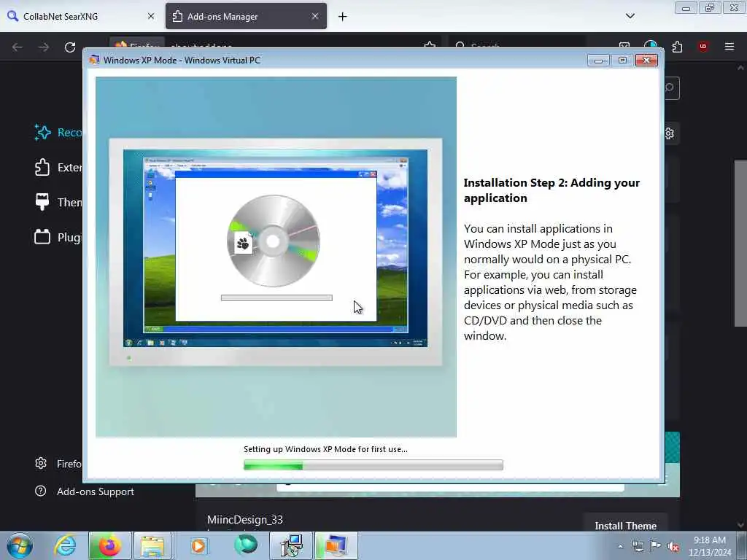Minimize the Windows XP Mode window
The height and width of the screenshot is (560, 747).
point(598,61)
